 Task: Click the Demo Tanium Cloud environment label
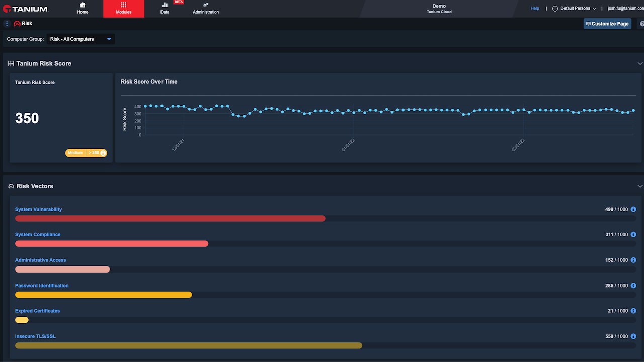[x=439, y=9]
